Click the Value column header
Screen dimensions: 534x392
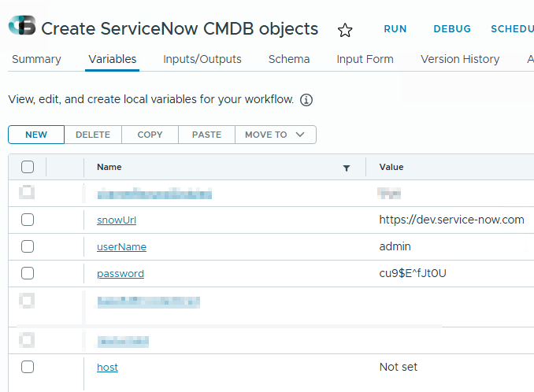[391, 167]
